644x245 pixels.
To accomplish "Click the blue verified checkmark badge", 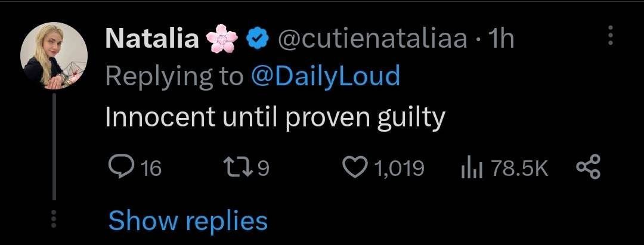I will tap(257, 39).
